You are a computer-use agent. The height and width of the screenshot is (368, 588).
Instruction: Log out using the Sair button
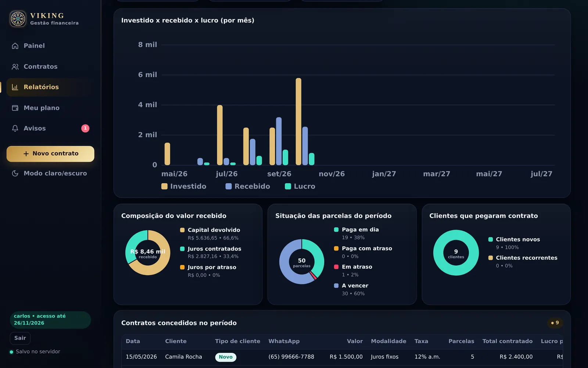(x=20, y=338)
